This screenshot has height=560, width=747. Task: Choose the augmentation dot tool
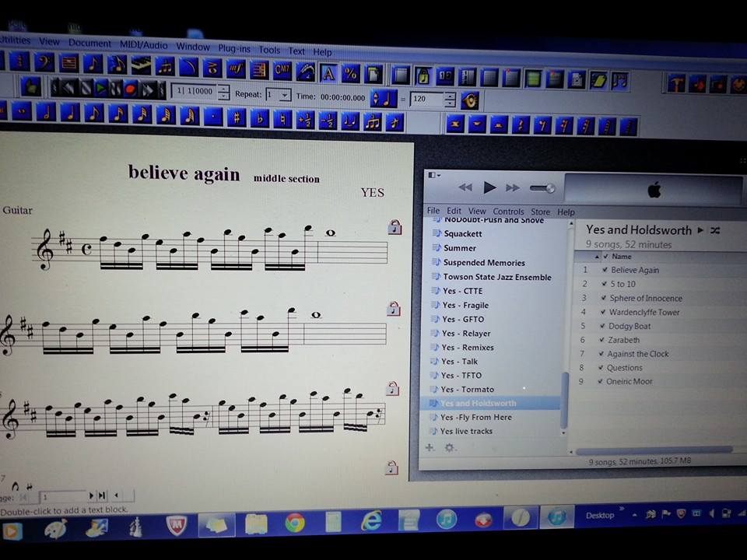tap(213, 117)
